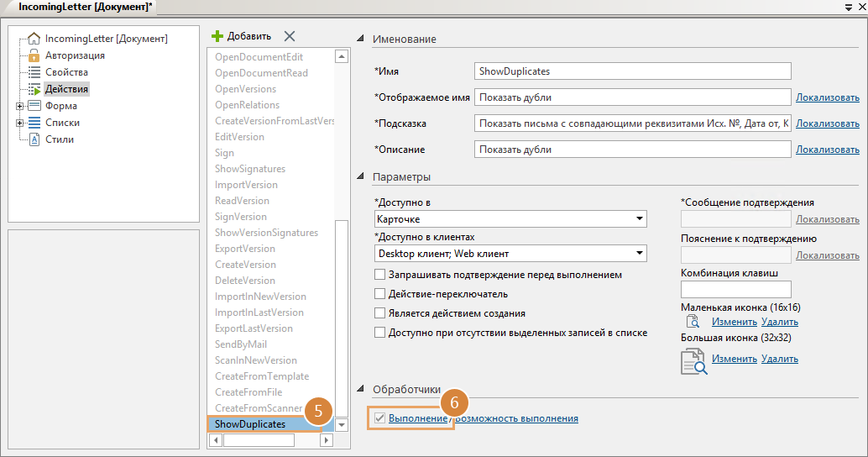
Task: Check Является действием создания option
Action: point(380,313)
